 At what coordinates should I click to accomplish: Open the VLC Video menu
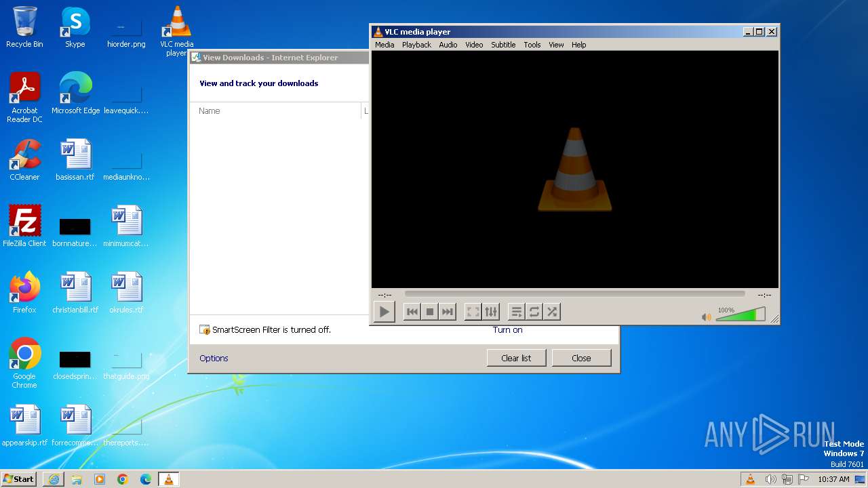[474, 45]
